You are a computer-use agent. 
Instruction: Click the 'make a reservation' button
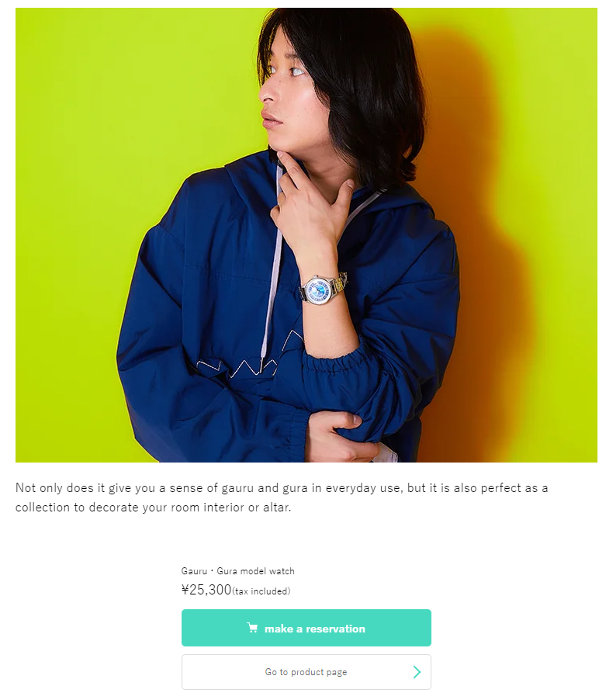coord(306,628)
